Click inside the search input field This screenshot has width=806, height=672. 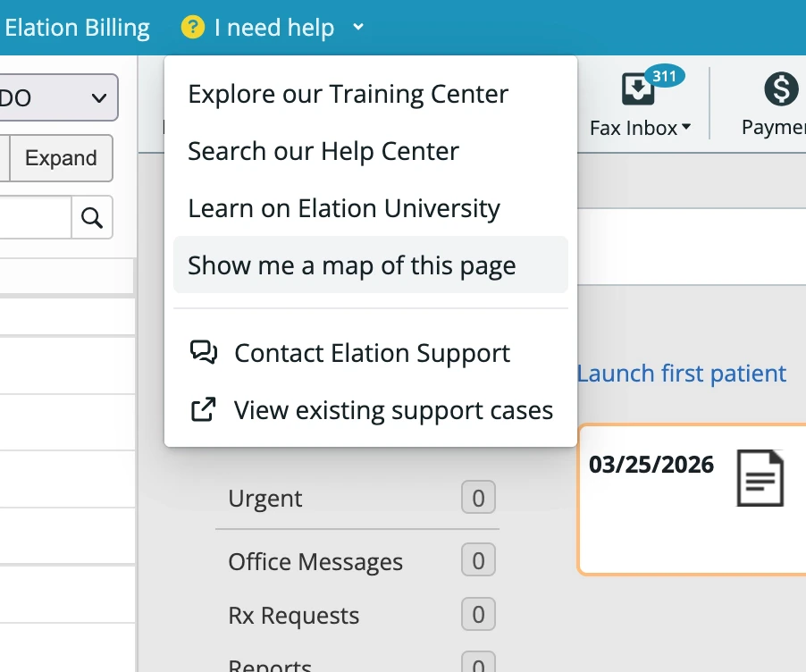(x=34, y=216)
